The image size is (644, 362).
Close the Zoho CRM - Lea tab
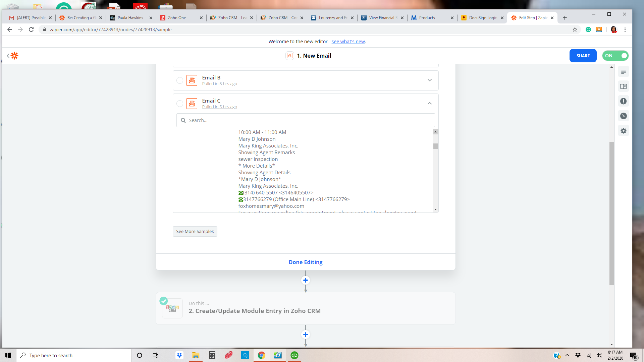[x=251, y=18]
